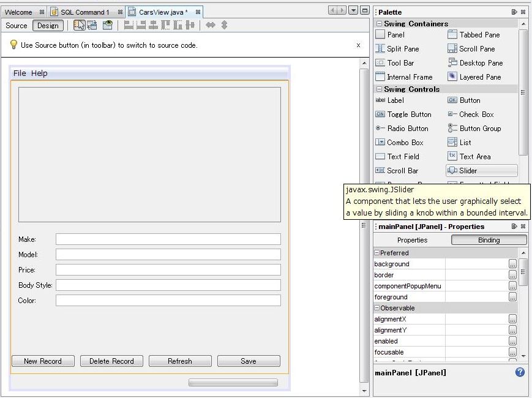This screenshot has width=532, height=398.
Task: Open the File menu in form
Action: 20,73
